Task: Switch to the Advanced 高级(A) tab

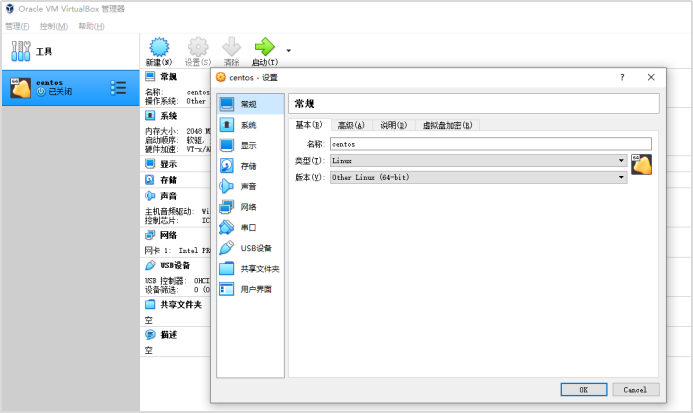Action: pyautogui.click(x=351, y=126)
